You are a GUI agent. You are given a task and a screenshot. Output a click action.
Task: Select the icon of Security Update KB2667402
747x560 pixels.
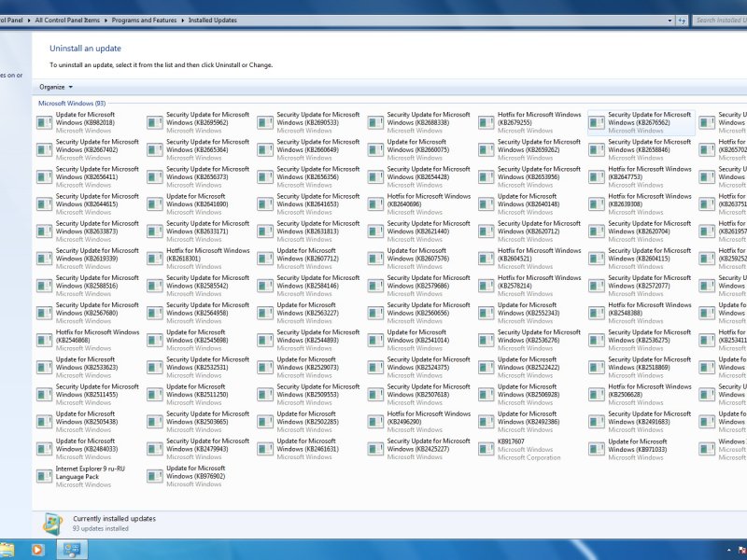[44, 150]
